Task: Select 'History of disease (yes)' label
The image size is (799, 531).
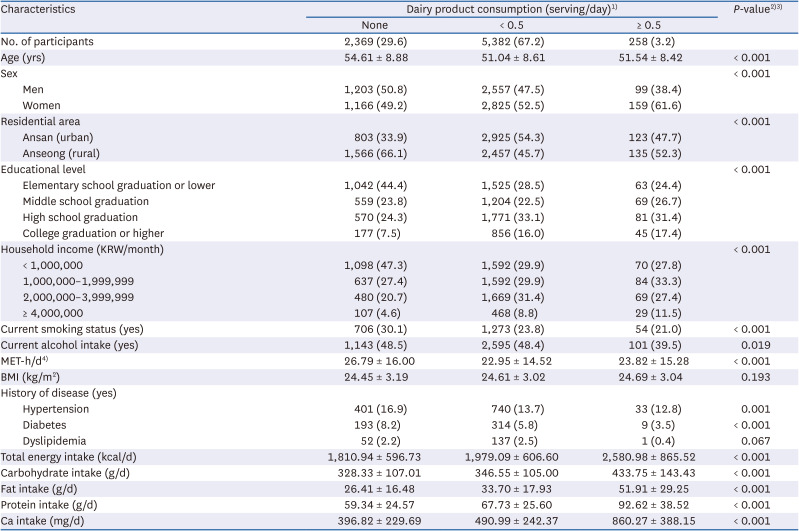Action: pos(59,393)
